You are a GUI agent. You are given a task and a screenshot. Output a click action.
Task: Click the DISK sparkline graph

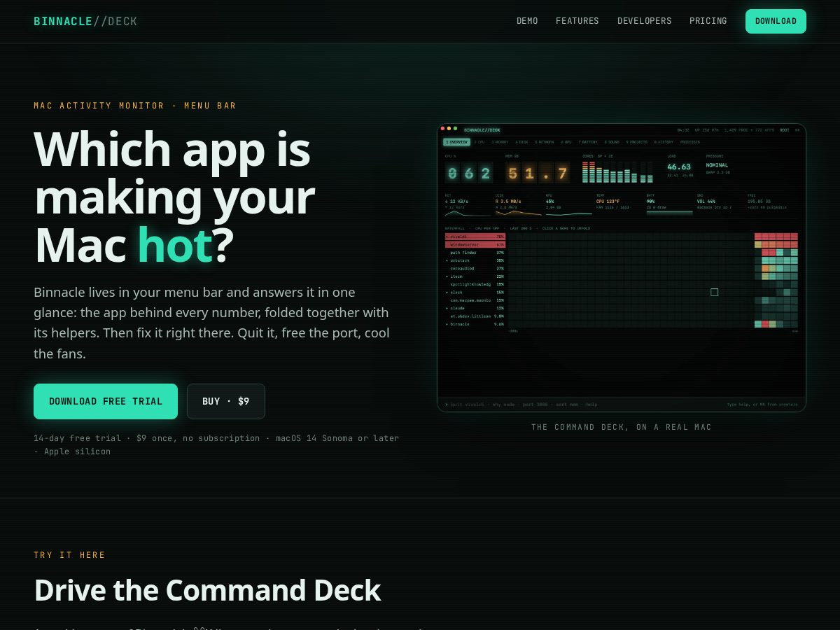pos(519,213)
